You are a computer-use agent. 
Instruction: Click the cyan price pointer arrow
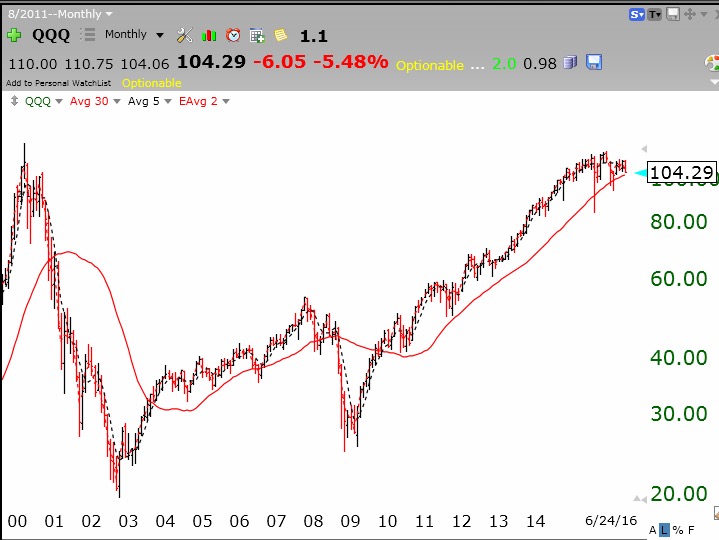coord(640,173)
